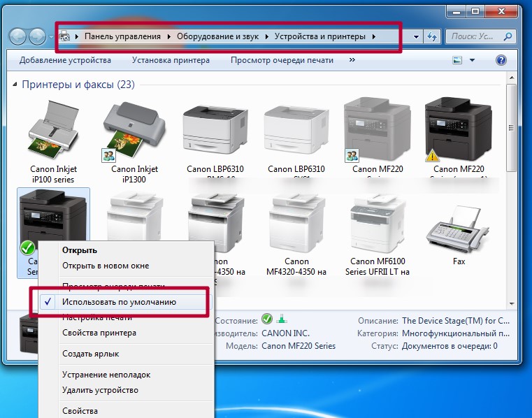Select the Canon Inkjet iP1300 printer icon
The image size is (532, 418).
click(x=134, y=131)
